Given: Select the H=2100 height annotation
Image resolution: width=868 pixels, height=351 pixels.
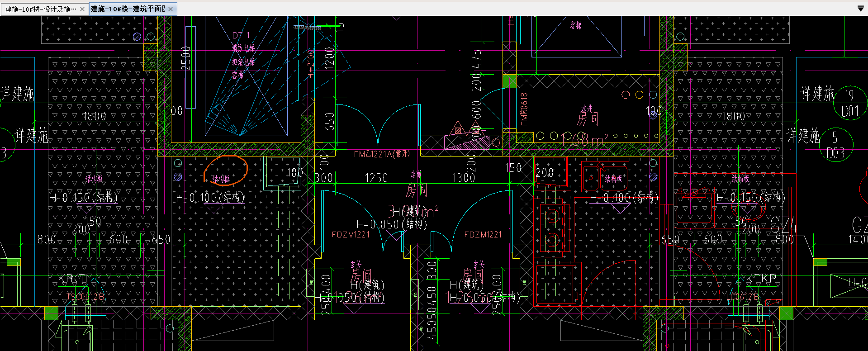Looking at the screenshot, I should (x=311, y=64).
